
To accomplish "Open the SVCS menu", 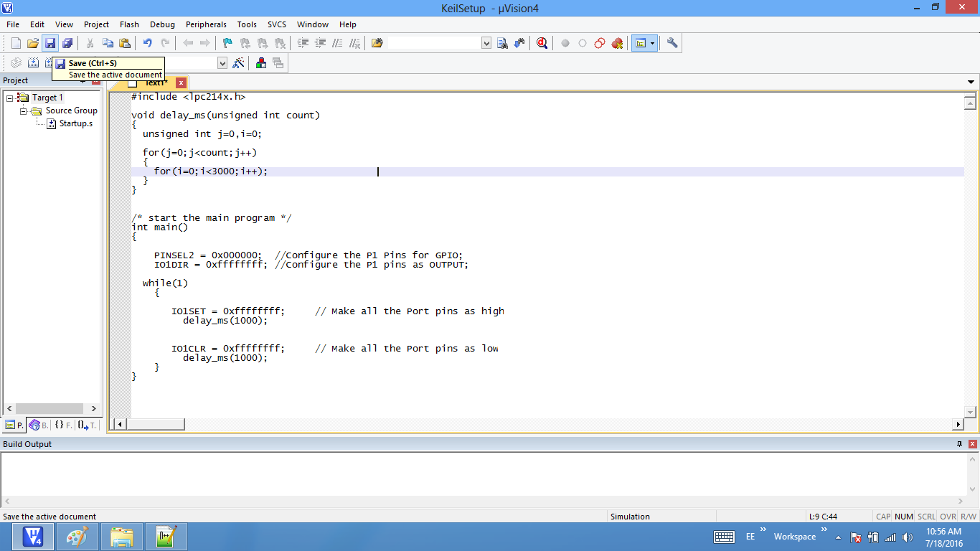I will coord(277,24).
